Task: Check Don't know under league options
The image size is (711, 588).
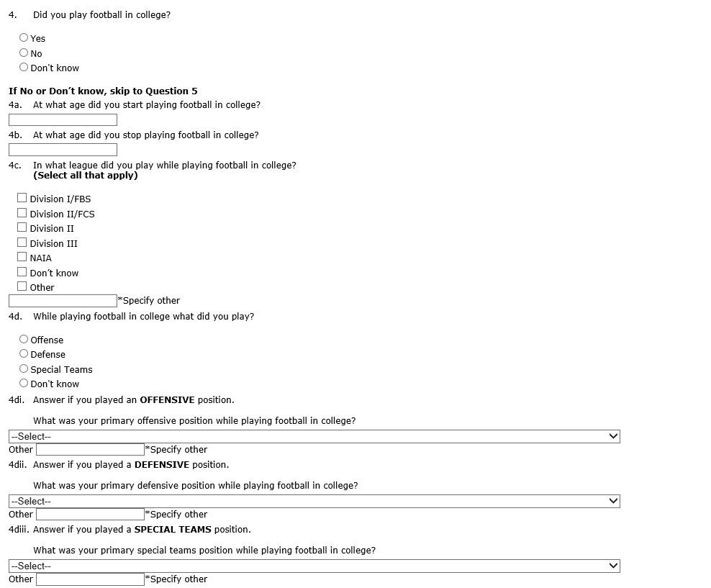Action: pos(22,272)
